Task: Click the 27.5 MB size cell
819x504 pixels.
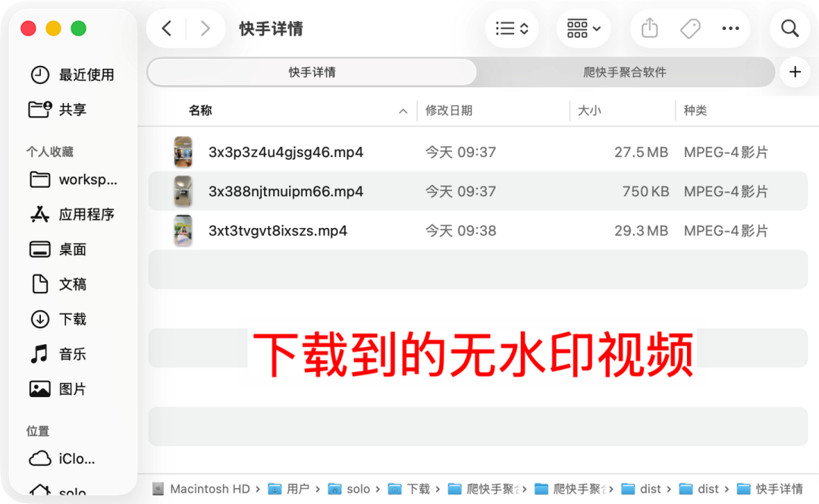Action: point(641,152)
